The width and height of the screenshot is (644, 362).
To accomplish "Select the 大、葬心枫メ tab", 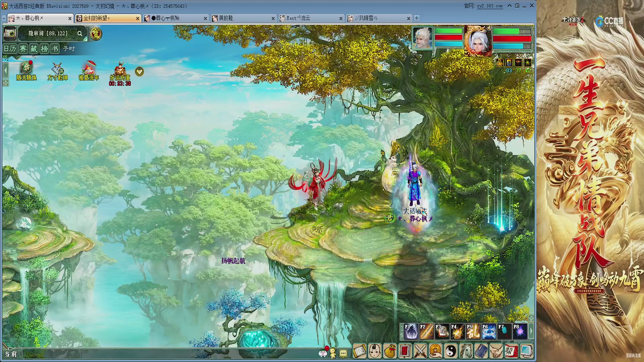I will pos(40,18).
